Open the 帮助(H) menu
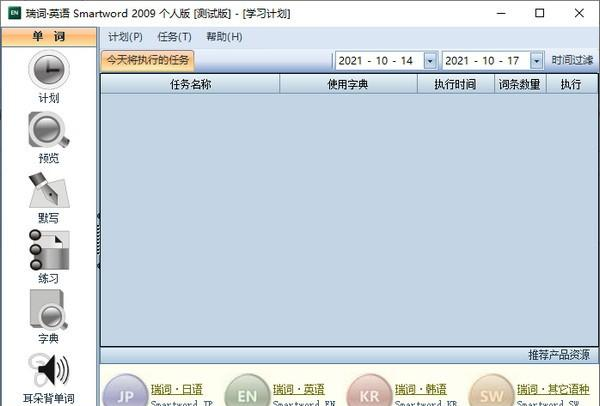The width and height of the screenshot is (600, 406). click(x=224, y=37)
